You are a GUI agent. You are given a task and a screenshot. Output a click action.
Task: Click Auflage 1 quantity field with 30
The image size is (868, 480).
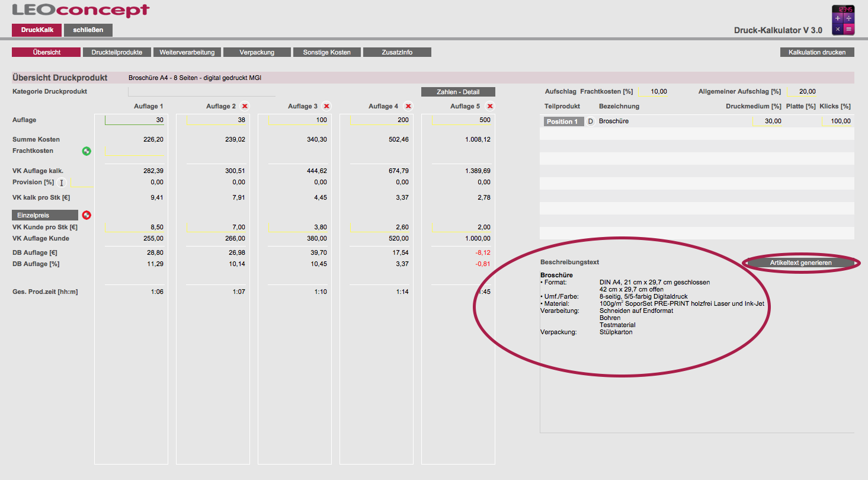134,120
